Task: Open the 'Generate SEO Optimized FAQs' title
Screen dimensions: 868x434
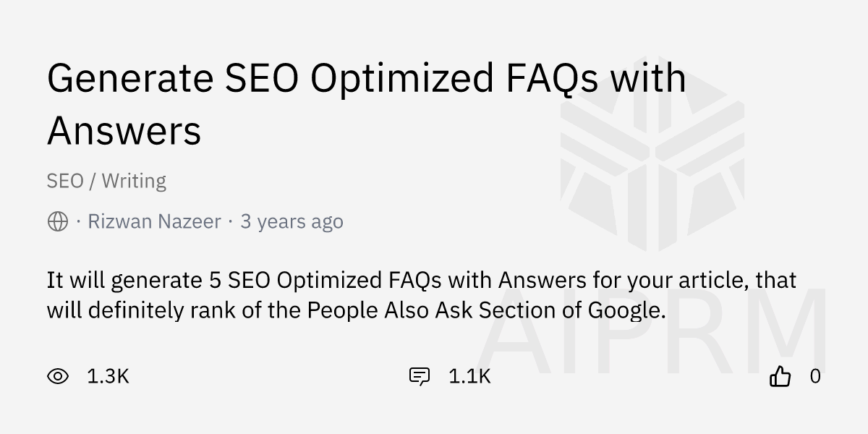Action: pos(366,78)
